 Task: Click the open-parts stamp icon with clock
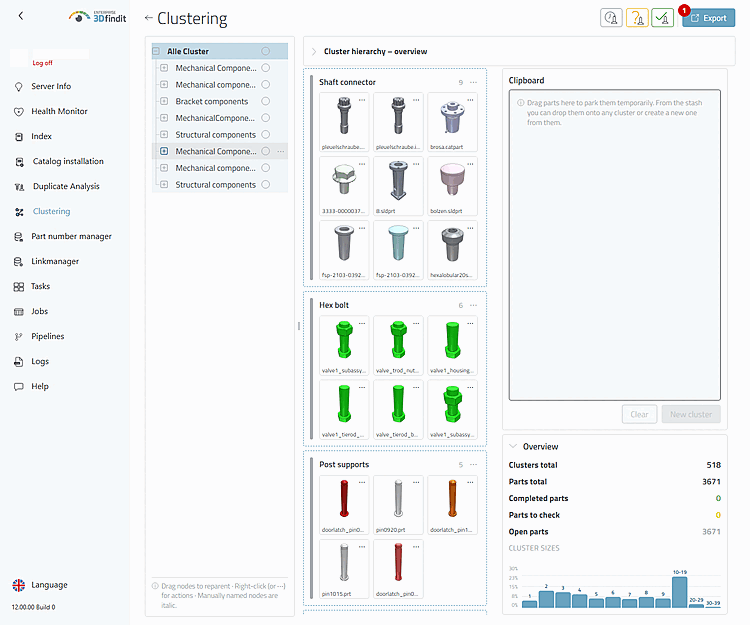coord(611,18)
